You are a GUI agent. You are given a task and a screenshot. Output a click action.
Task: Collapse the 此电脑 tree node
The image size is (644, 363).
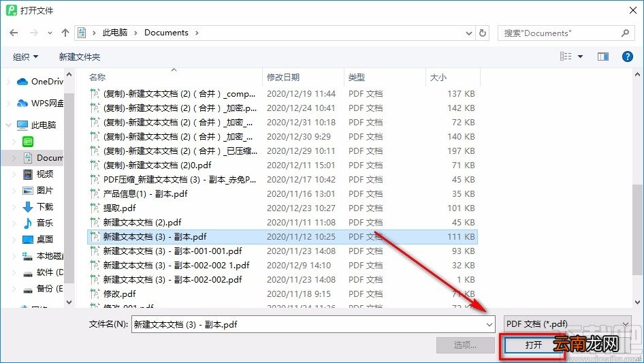pos(9,125)
